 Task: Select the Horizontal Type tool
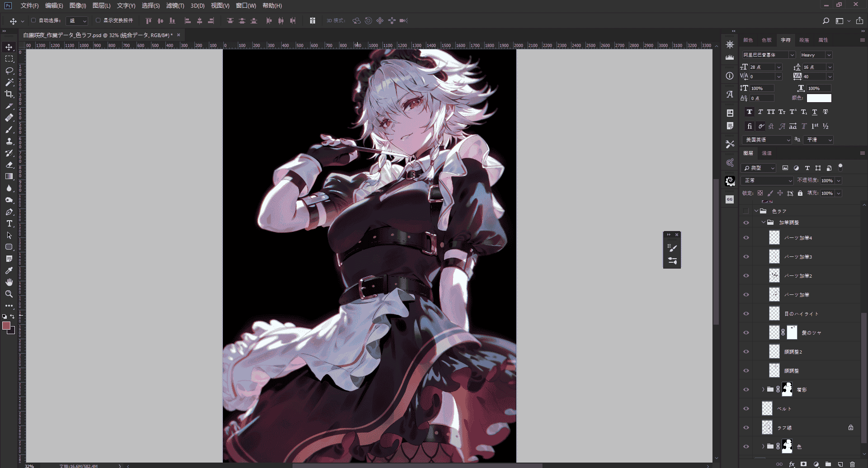[x=9, y=223]
